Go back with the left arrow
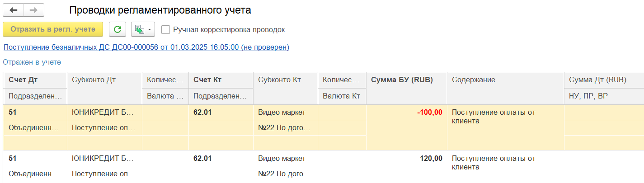This screenshot has height=183, width=644. tap(14, 10)
